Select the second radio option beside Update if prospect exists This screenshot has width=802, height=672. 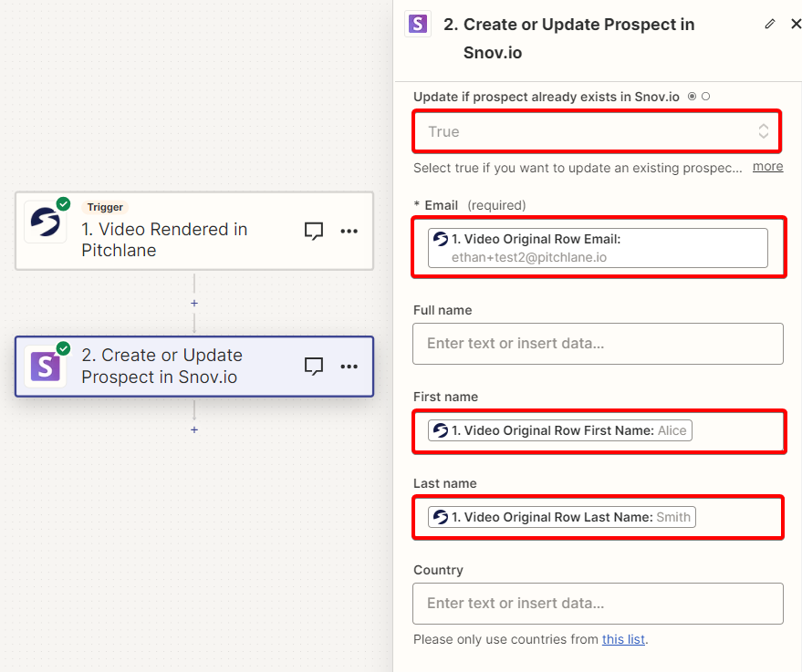pyautogui.click(x=706, y=96)
